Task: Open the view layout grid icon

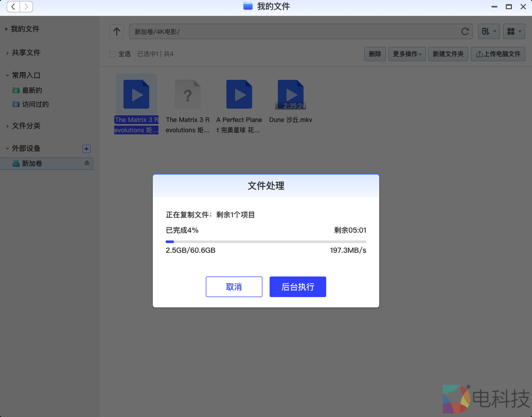Action: (514, 31)
